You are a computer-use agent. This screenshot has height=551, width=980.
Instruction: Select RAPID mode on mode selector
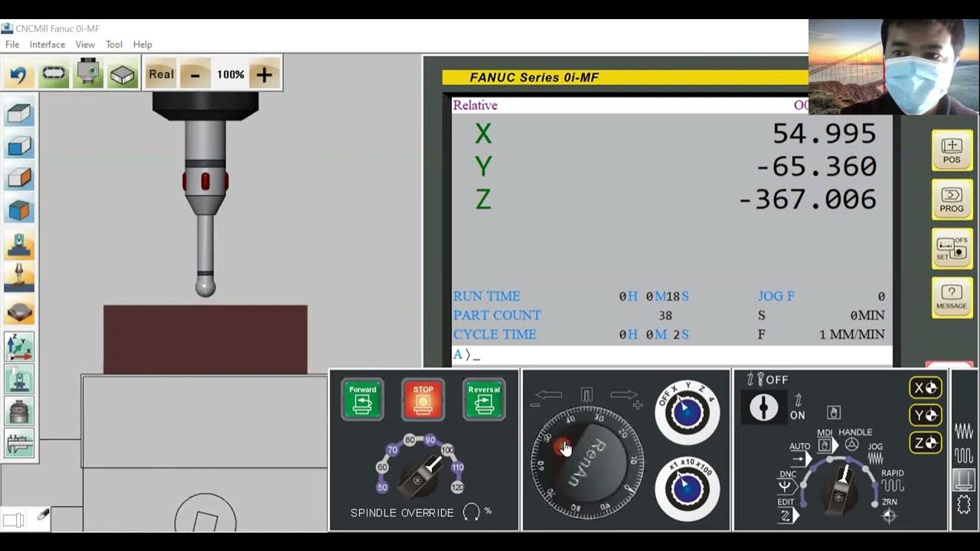coord(893,480)
